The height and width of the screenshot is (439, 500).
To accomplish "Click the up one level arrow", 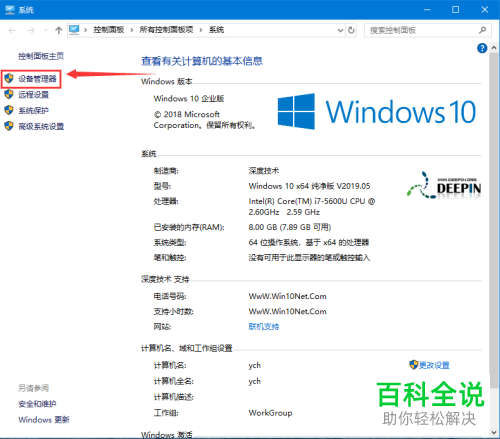I will click(59, 30).
